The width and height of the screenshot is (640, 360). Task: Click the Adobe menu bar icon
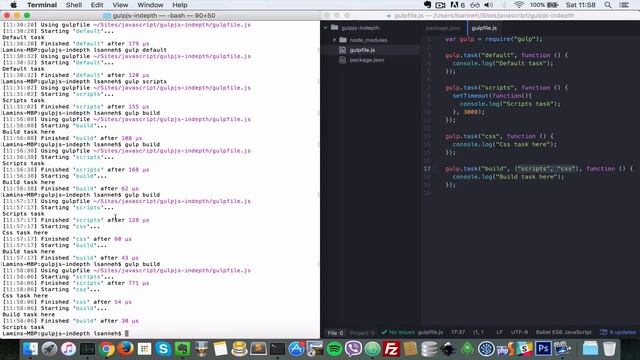457,5
